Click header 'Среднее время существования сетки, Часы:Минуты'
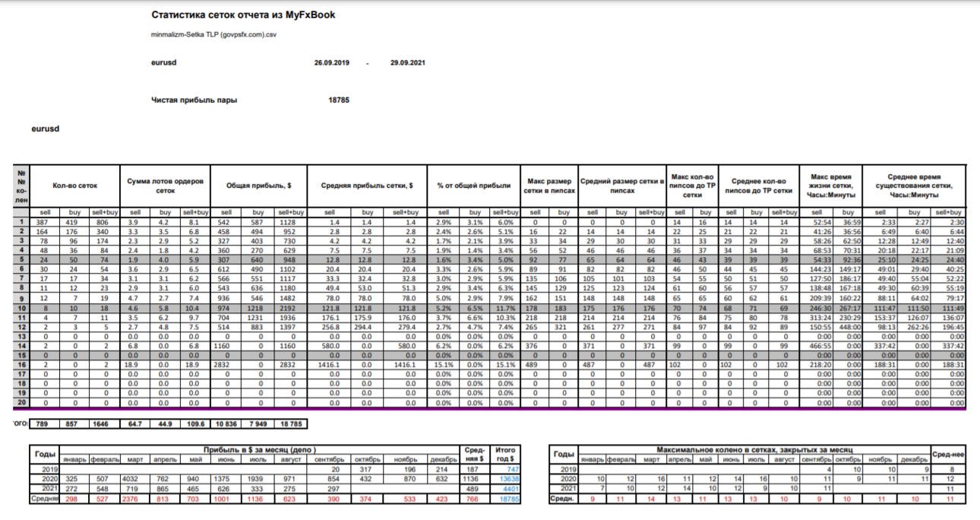 (x=914, y=185)
